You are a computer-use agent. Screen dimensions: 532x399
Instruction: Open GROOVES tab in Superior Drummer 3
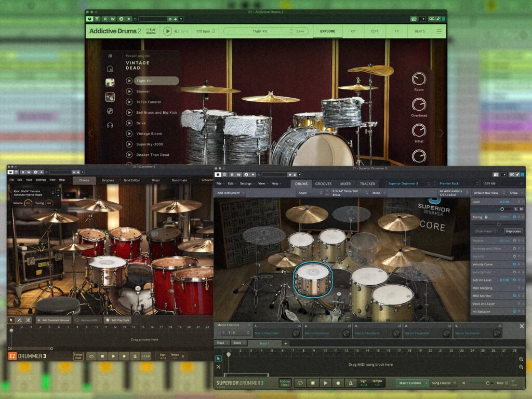323,183
